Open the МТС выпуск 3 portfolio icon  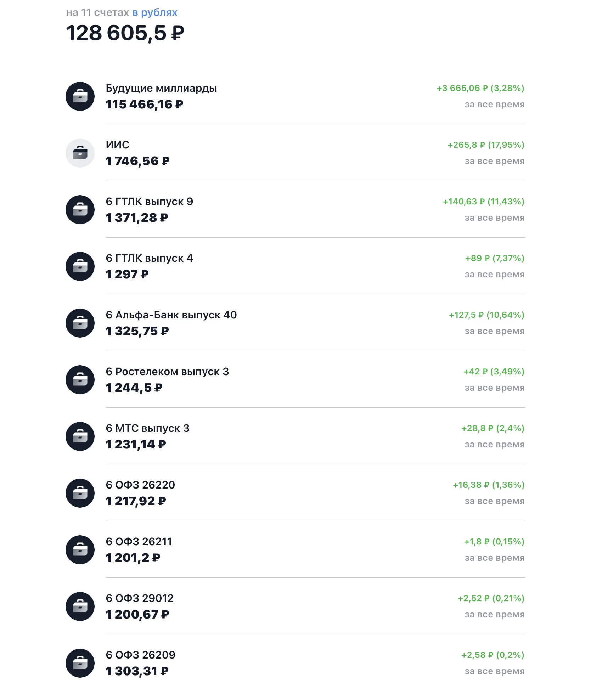(x=80, y=436)
